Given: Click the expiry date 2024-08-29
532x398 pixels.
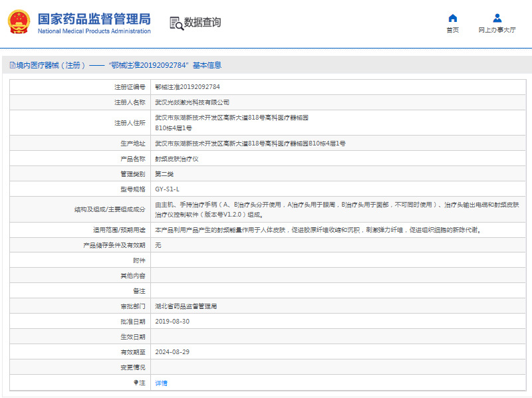Looking at the screenshot, I should tap(172, 352).
